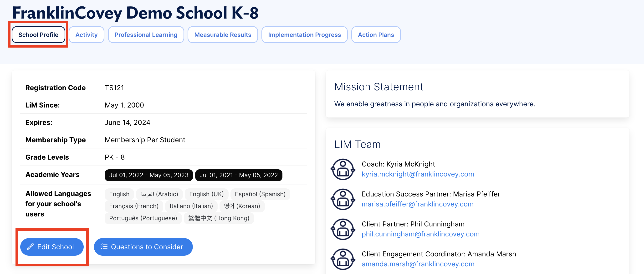Select the Jul 01, 2022 - May 05, 2023 academic year
This screenshot has height=274, width=644.
[x=149, y=175]
